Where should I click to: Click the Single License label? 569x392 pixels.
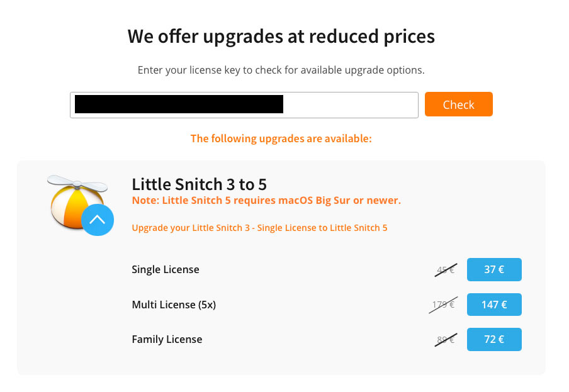pos(166,270)
